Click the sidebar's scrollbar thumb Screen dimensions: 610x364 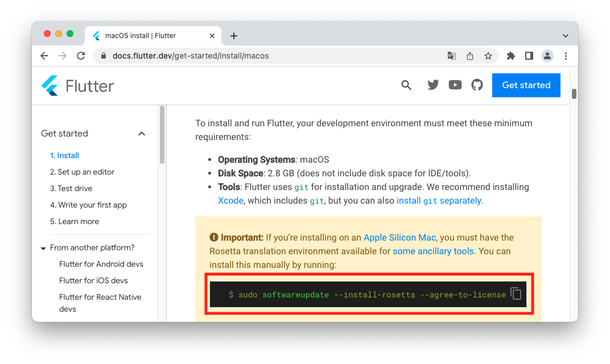point(162,135)
